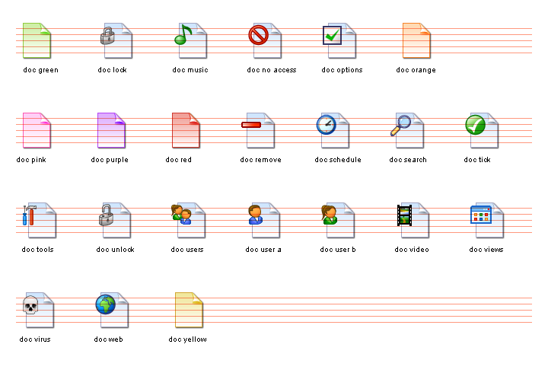Click the doc purple icon

point(111,130)
